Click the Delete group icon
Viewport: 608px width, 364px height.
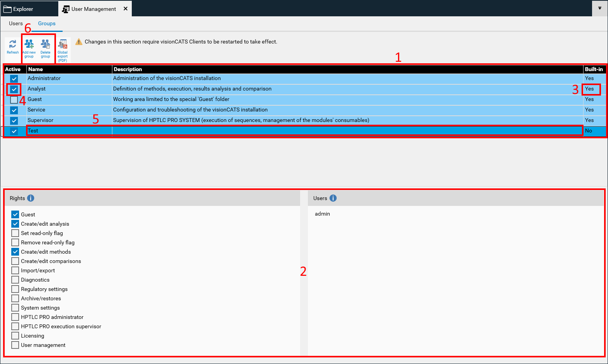45,44
